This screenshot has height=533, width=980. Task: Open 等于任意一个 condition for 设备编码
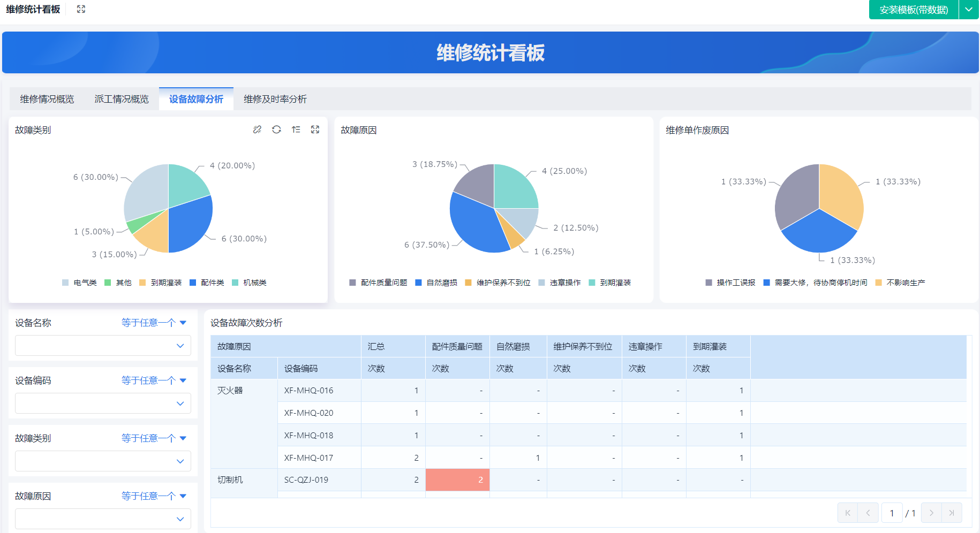pos(154,380)
